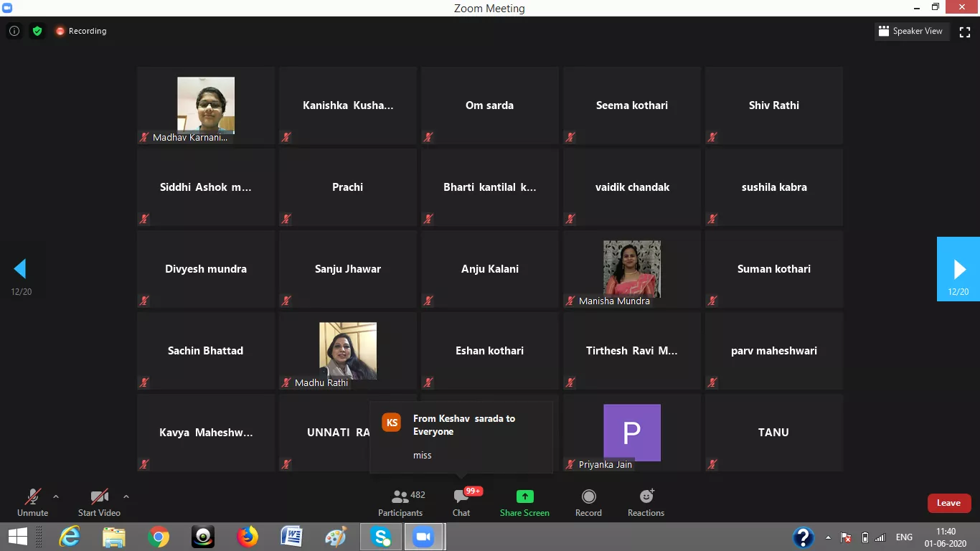The width and height of the screenshot is (980, 551).
Task: Enter full screen mode icon
Action: (x=965, y=32)
